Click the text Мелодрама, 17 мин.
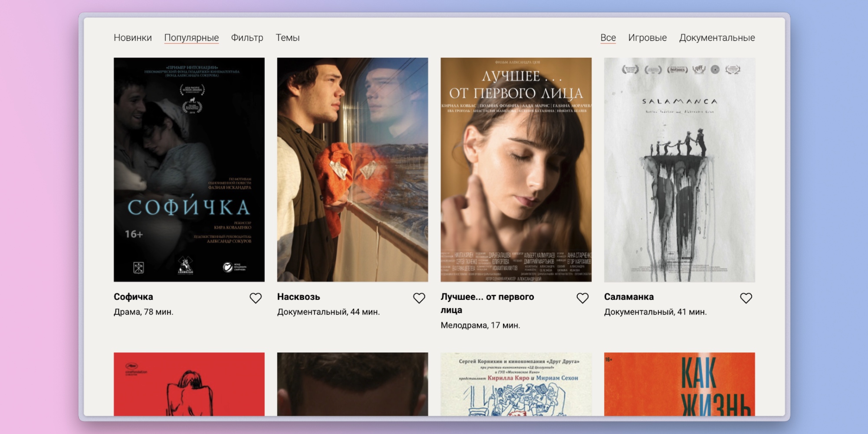Screen dimensions: 868x434 coord(480,325)
